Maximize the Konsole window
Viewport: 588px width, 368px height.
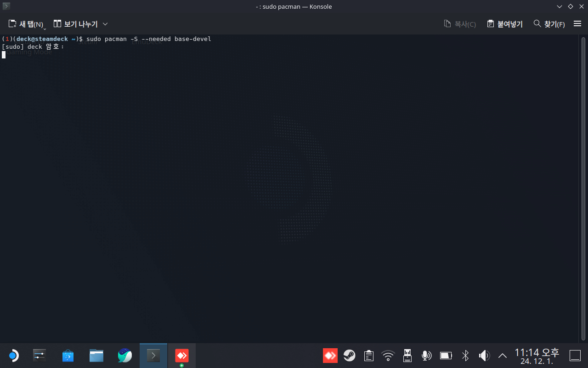coord(571,6)
